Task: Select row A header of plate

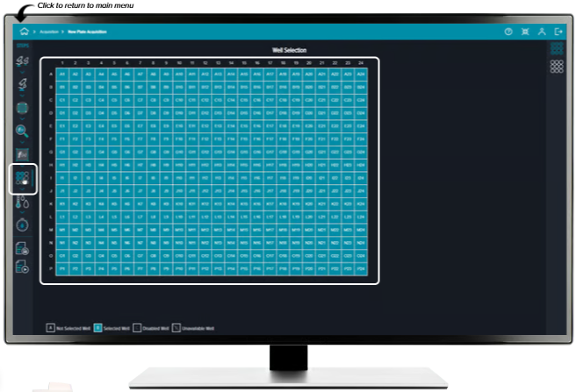Action: (51, 75)
